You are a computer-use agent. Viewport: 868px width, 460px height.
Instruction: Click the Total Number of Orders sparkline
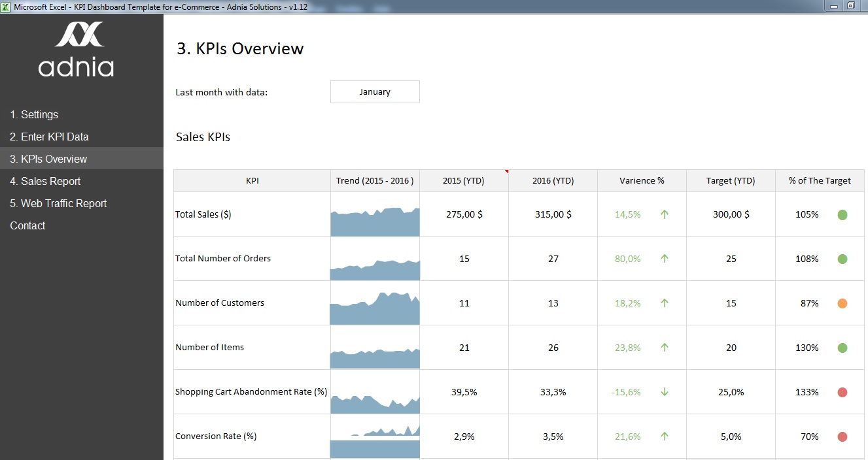point(375,269)
